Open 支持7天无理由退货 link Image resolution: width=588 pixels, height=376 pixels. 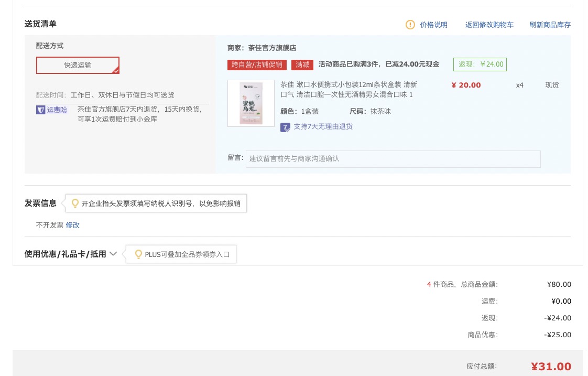(323, 126)
